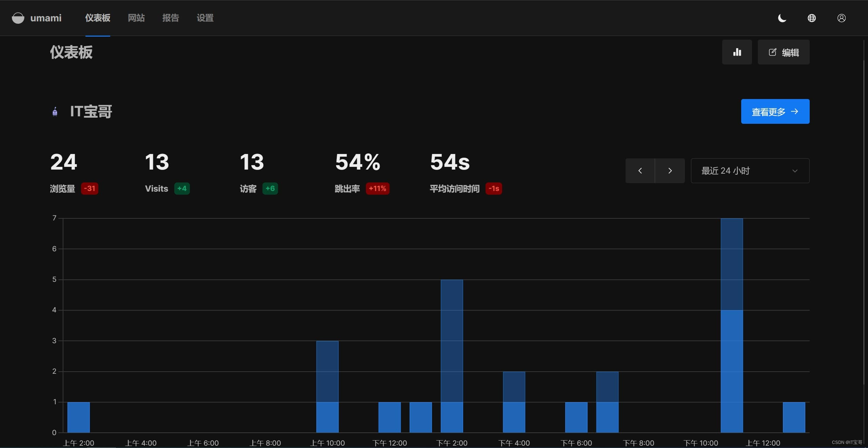
Task: Click the umami logo icon
Action: click(18, 18)
